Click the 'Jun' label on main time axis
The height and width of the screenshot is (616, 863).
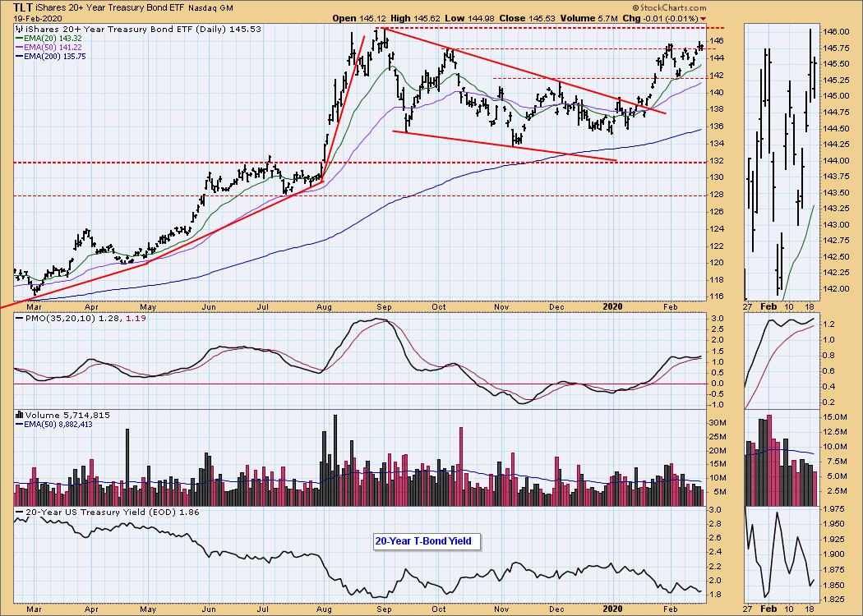pyautogui.click(x=209, y=306)
